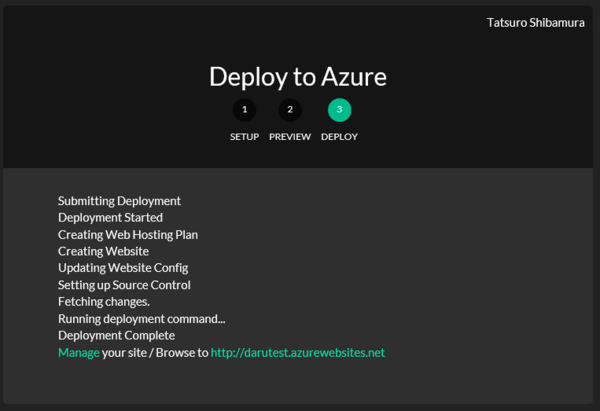The width and height of the screenshot is (600, 411).
Task: Click the Deploy to Azure heading
Action: coord(298,77)
